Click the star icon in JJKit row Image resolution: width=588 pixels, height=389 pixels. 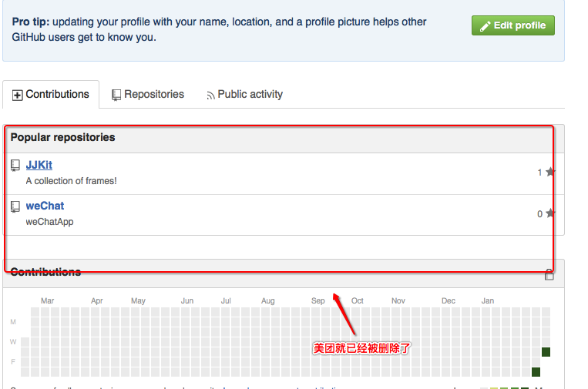(549, 172)
